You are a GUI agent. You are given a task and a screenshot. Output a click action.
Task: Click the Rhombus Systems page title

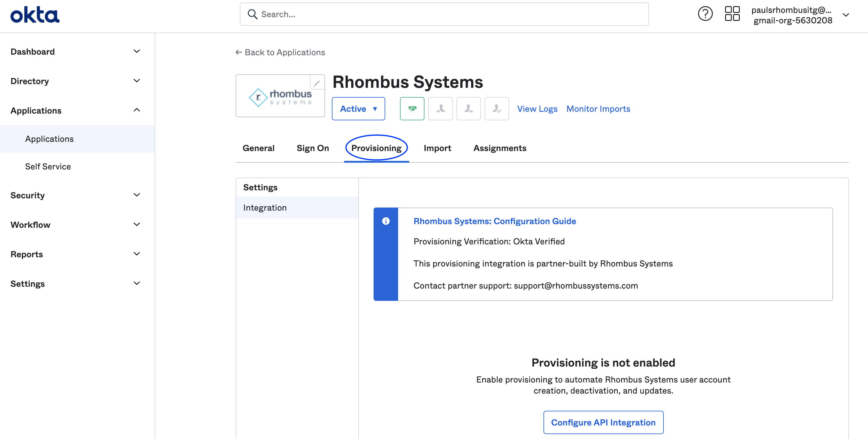[408, 82]
